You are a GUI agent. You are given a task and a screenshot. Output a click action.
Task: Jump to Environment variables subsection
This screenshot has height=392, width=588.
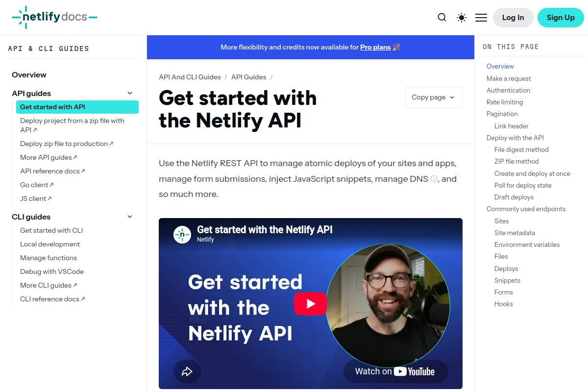click(x=527, y=245)
